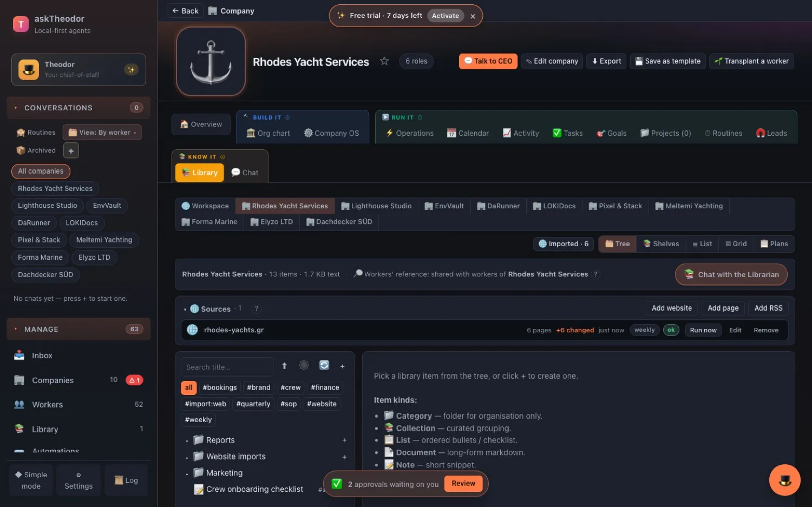The width and height of the screenshot is (812, 507).
Task: Filter by #finance tag
Action: pos(325,388)
